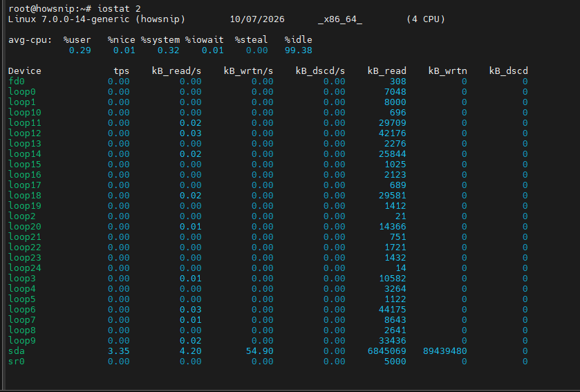Click the loop7 kB_read value 8643
Image resolution: width=580 pixels, height=392 pixels.
click(x=395, y=319)
